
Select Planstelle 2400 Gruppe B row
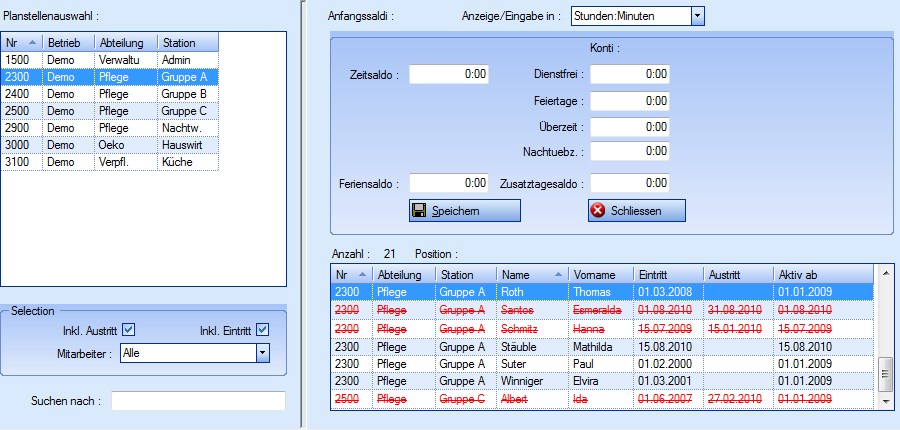109,94
